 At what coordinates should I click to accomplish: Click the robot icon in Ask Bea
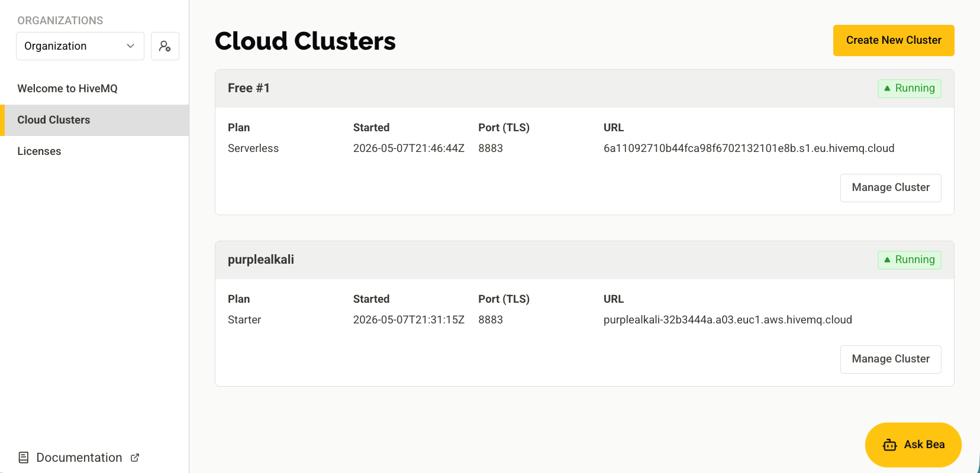coord(890,445)
